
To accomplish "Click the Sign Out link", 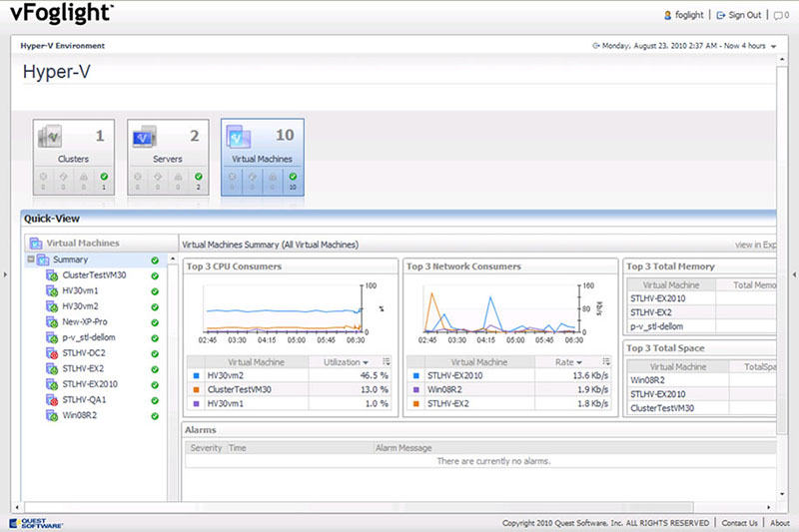I will pos(744,15).
